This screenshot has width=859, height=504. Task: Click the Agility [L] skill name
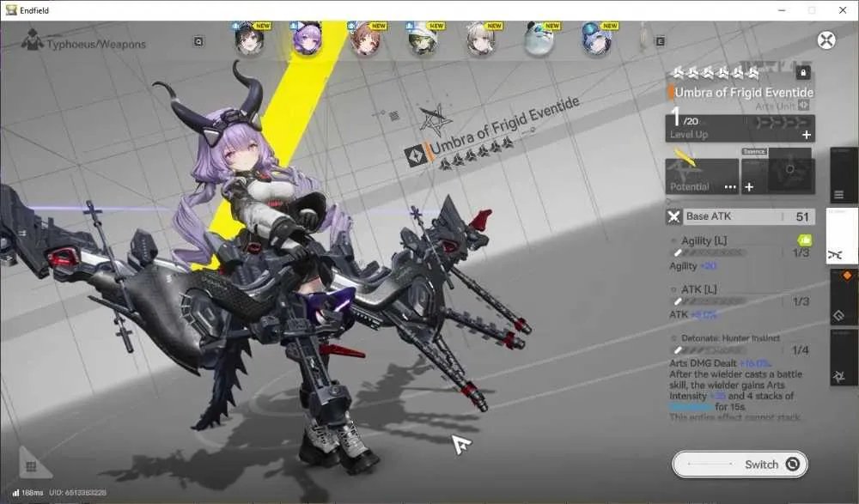[x=704, y=240]
